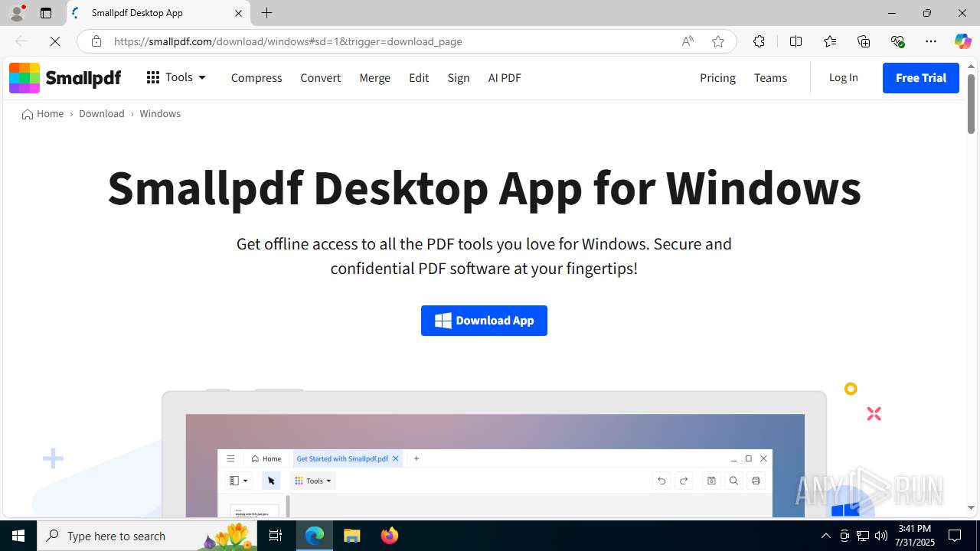Open the Compress tool link

[x=256, y=77]
